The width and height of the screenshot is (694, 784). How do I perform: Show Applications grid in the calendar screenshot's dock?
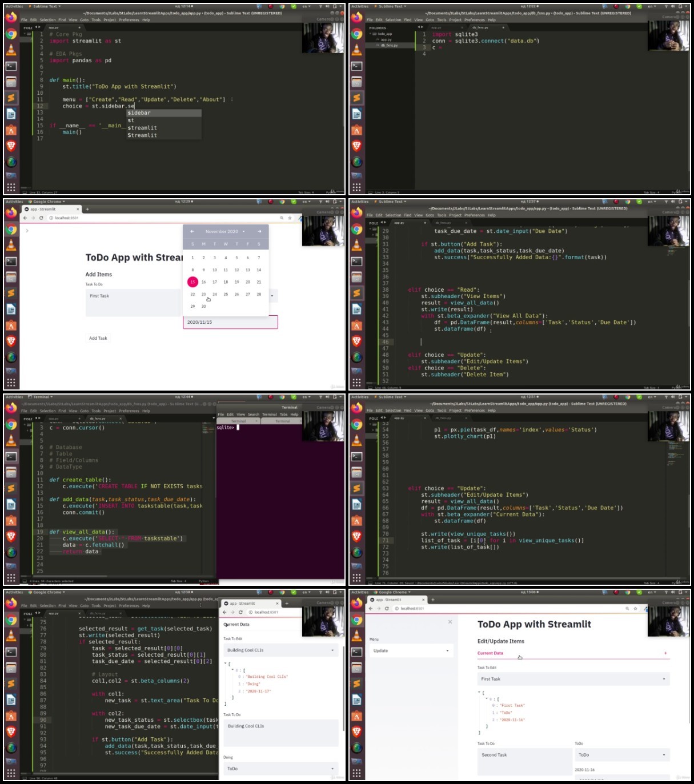pyautogui.click(x=11, y=383)
